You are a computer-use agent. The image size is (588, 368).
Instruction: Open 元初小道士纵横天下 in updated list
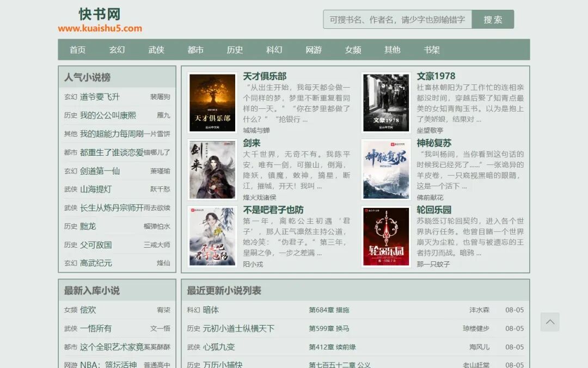coord(238,328)
